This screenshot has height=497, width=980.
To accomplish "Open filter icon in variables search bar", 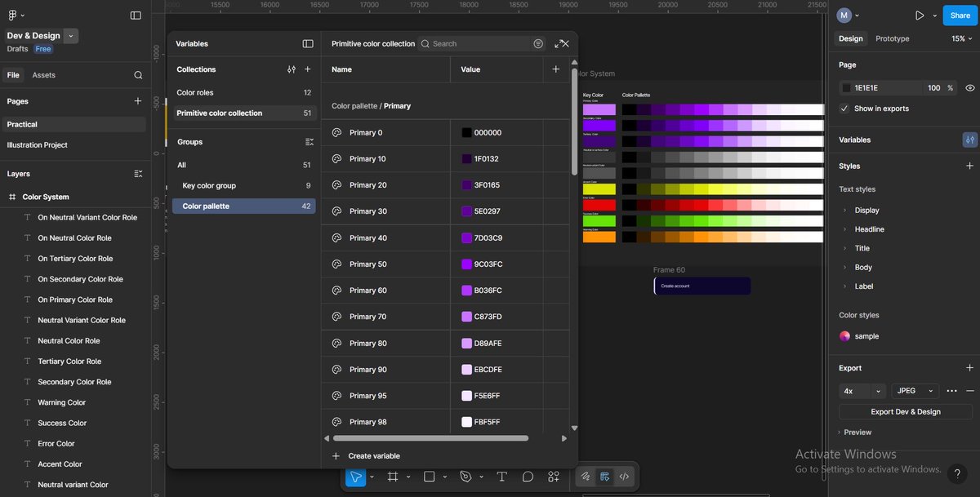I will [538, 44].
